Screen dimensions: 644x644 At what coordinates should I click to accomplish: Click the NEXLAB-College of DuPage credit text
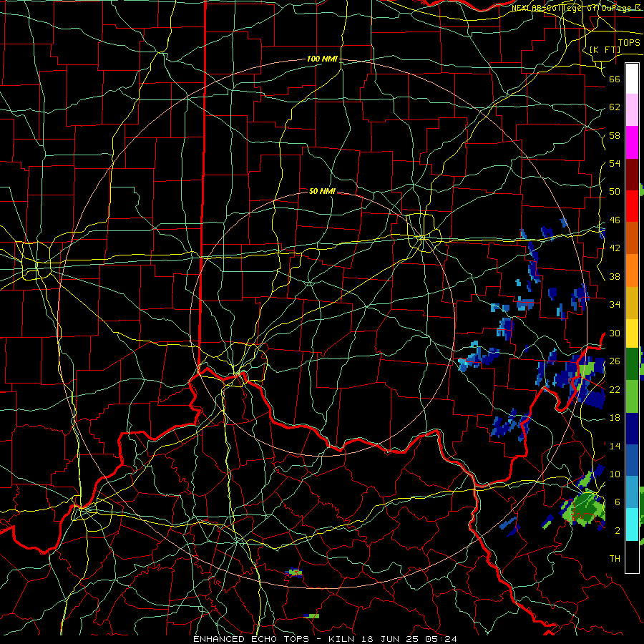(x=576, y=8)
